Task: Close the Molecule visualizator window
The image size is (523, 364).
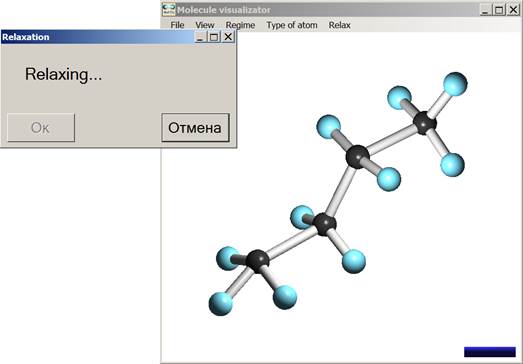Action: (x=514, y=10)
